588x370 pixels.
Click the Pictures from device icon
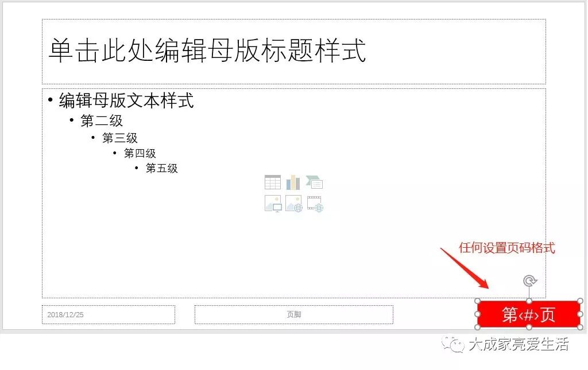point(273,204)
